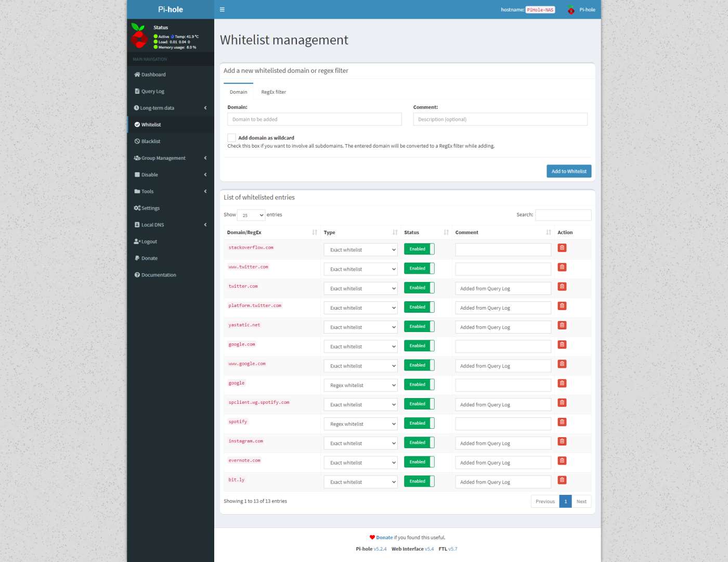Remove spclient.wg.spotify.com entry
The image size is (728, 562).
click(x=562, y=403)
